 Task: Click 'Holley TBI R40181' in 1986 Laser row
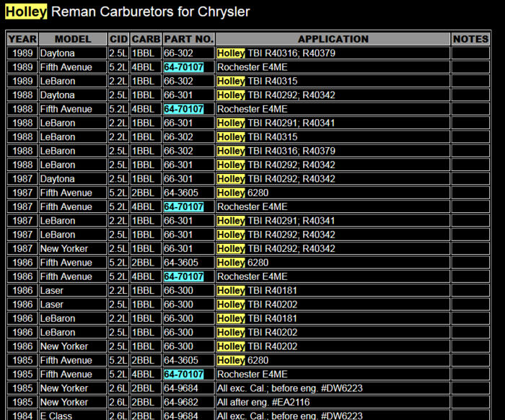click(257, 291)
